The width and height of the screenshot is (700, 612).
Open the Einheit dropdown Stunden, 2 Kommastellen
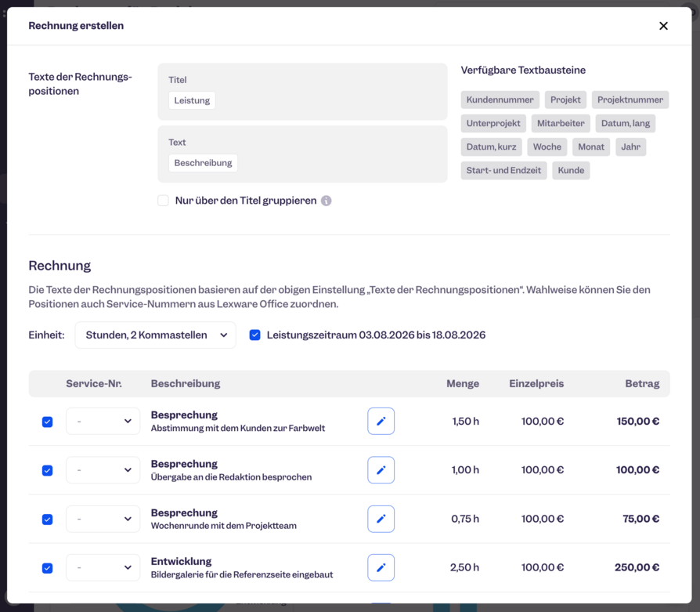click(155, 335)
